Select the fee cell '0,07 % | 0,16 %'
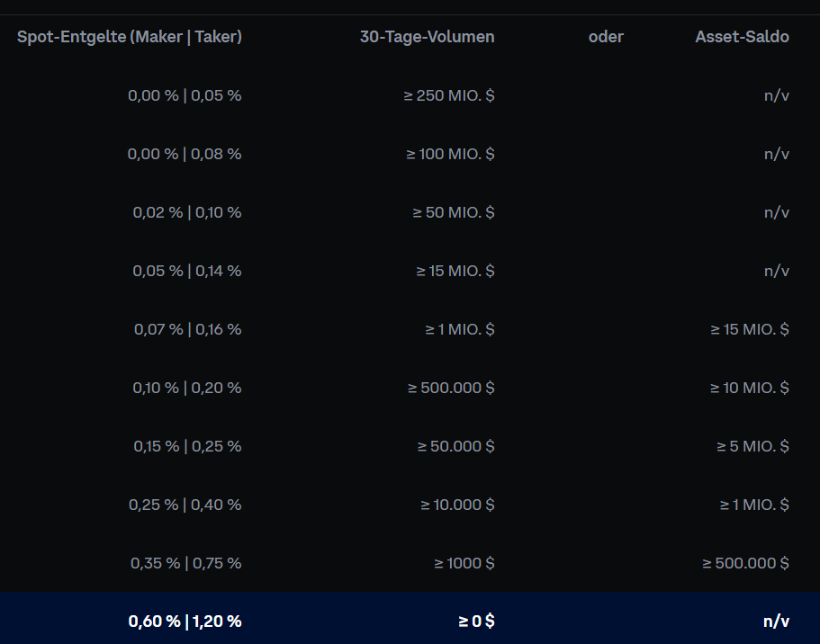820x644 pixels. pyautogui.click(x=188, y=330)
